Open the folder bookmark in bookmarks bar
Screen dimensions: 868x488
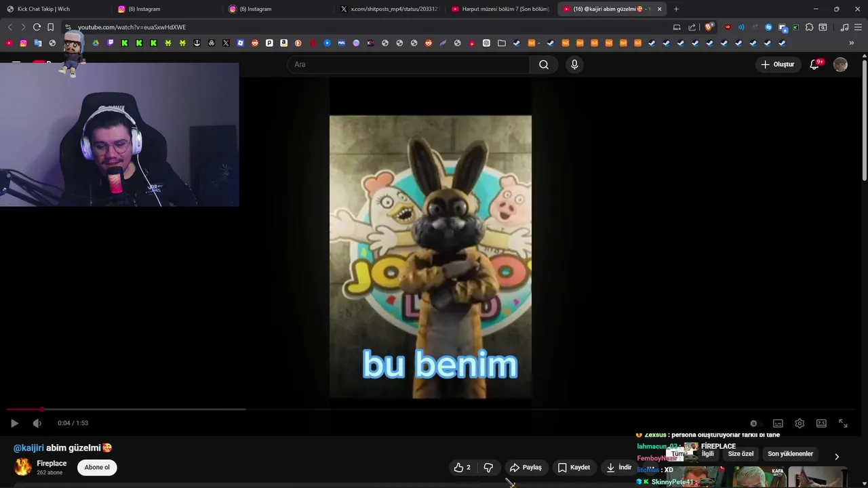(x=502, y=43)
